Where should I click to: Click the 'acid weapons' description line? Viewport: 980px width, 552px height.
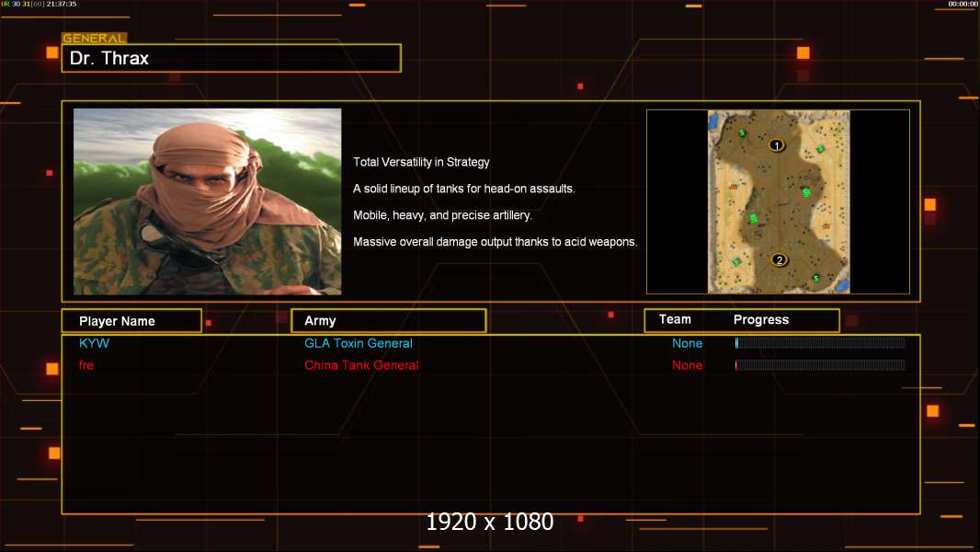click(x=495, y=242)
